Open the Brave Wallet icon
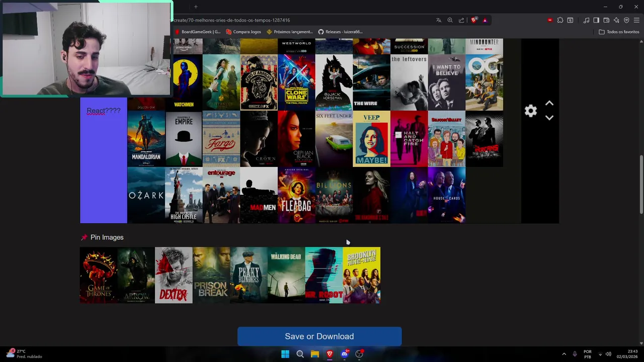The image size is (644, 362). pos(606,20)
